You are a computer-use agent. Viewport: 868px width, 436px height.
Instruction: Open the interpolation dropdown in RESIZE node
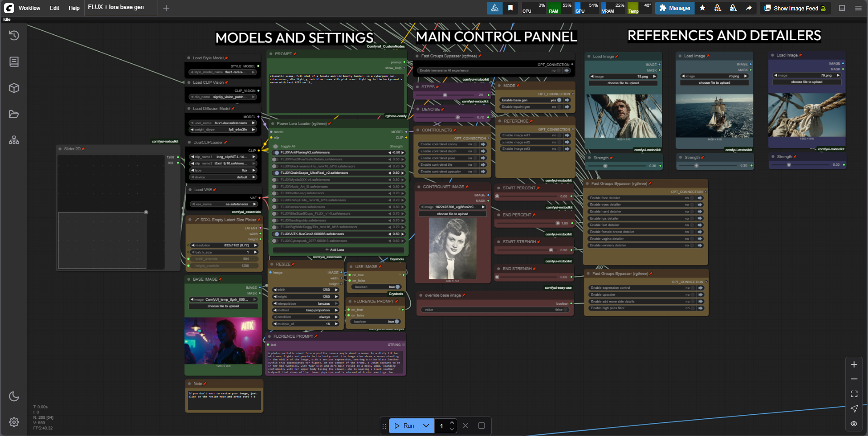click(x=306, y=303)
